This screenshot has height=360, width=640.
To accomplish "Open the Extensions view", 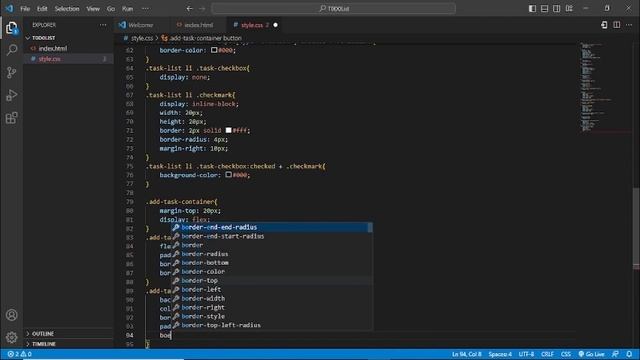I will click(x=11, y=118).
